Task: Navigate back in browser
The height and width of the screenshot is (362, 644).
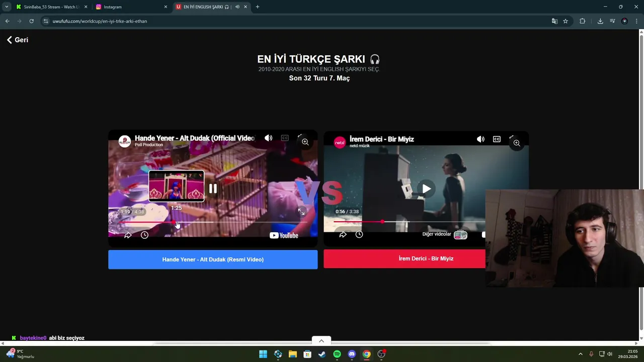Action: (x=7, y=21)
